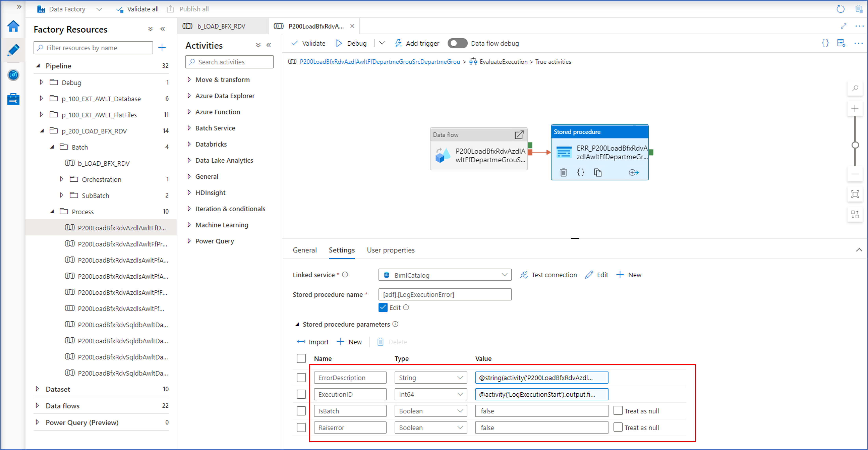This screenshot has height=450, width=868.
Task: Expand the canvas to full screen
Action: point(843,26)
